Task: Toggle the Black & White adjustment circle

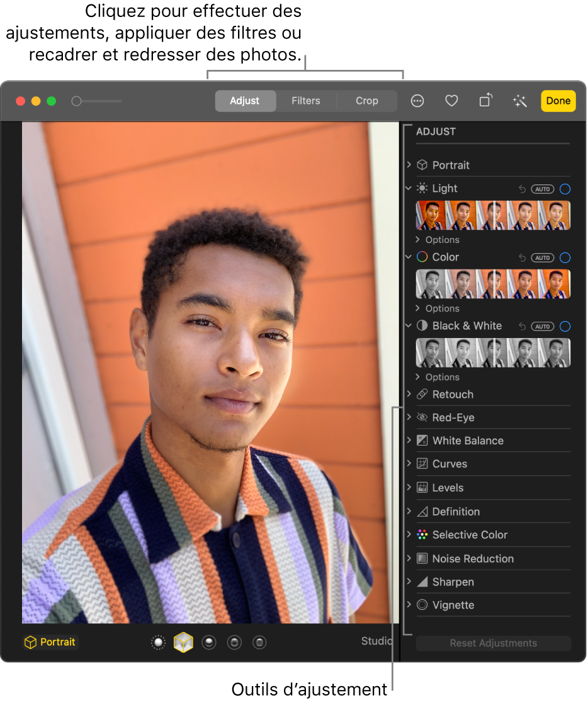Action: [x=565, y=327]
